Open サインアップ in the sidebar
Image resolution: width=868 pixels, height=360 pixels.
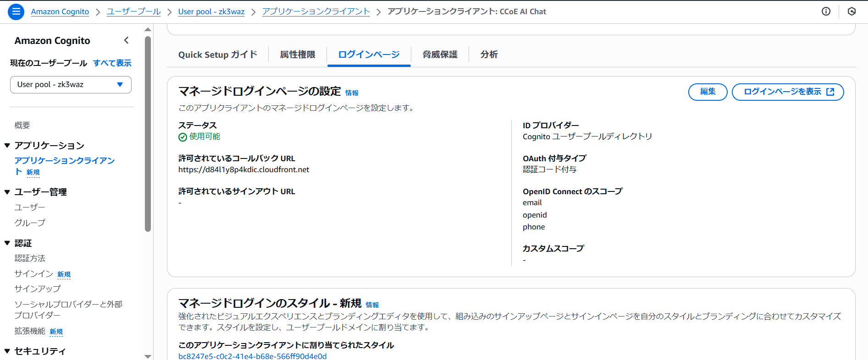(38, 289)
